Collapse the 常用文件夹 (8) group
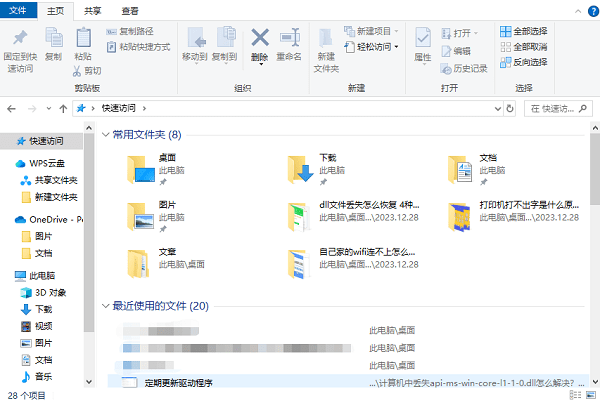The height and width of the screenshot is (403, 600). click(x=106, y=135)
